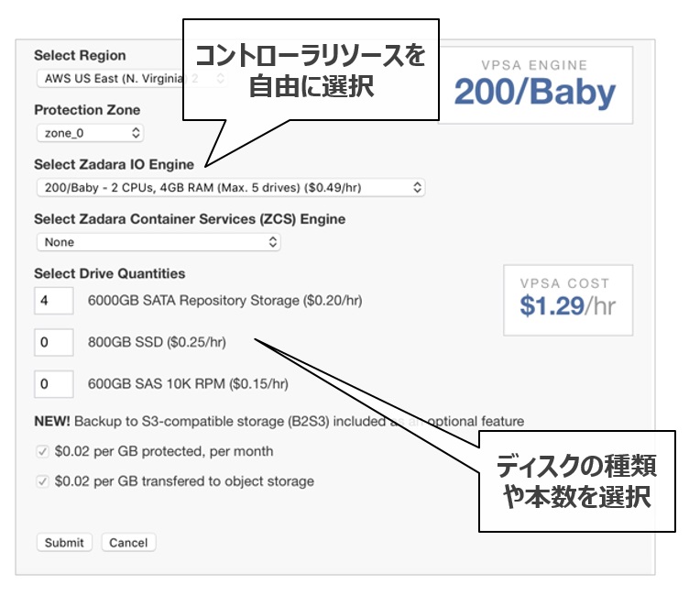The height and width of the screenshot is (596, 700).
Task: Expand the Zadara IO Engine dropdown
Action: pos(230,187)
